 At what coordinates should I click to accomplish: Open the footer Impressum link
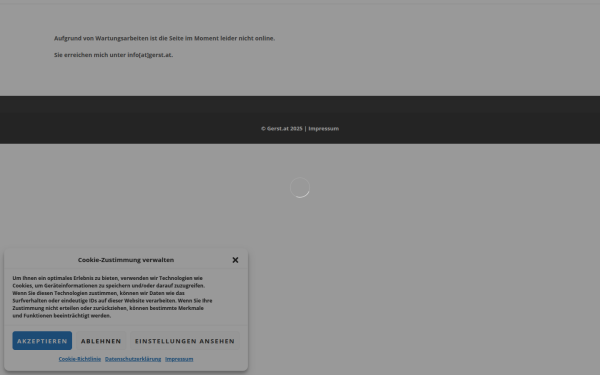324,129
